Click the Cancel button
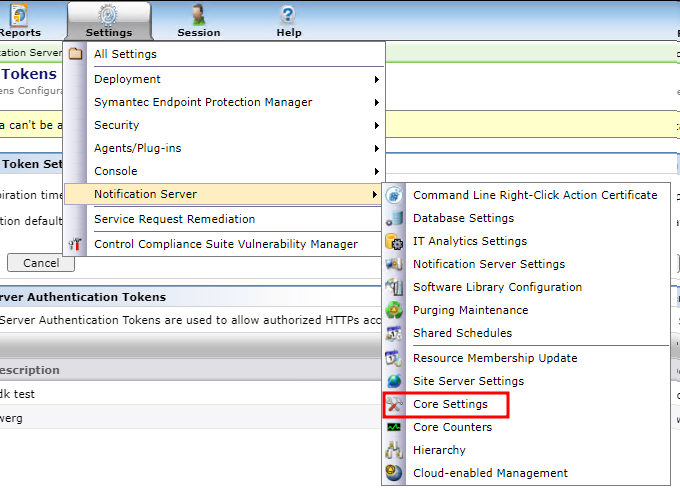Image resolution: width=680 pixels, height=489 pixels. tap(41, 263)
